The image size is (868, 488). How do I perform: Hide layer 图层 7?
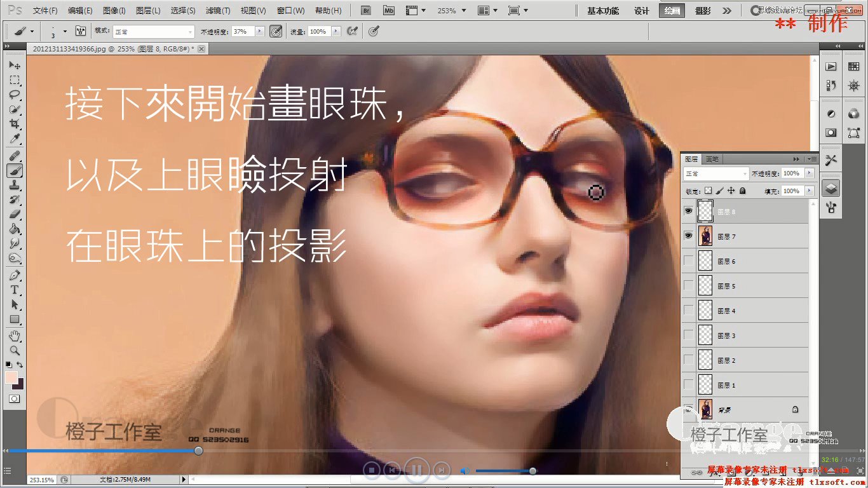pos(688,236)
